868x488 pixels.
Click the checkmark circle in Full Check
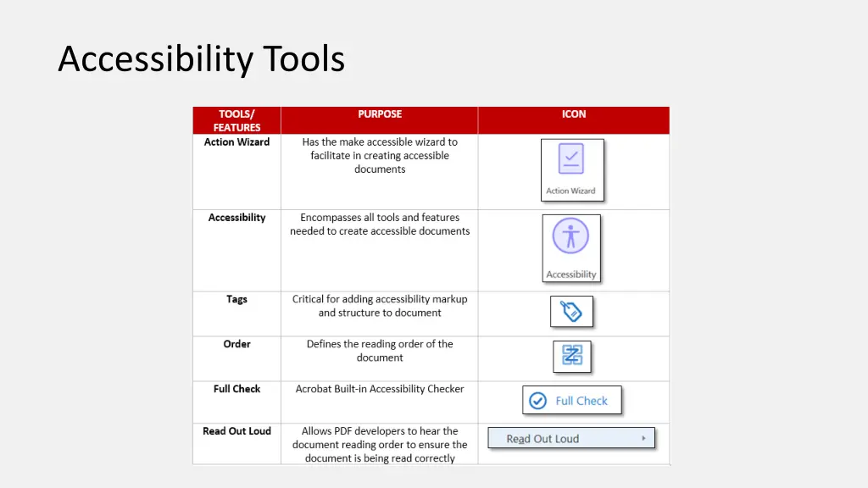[537, 401]
